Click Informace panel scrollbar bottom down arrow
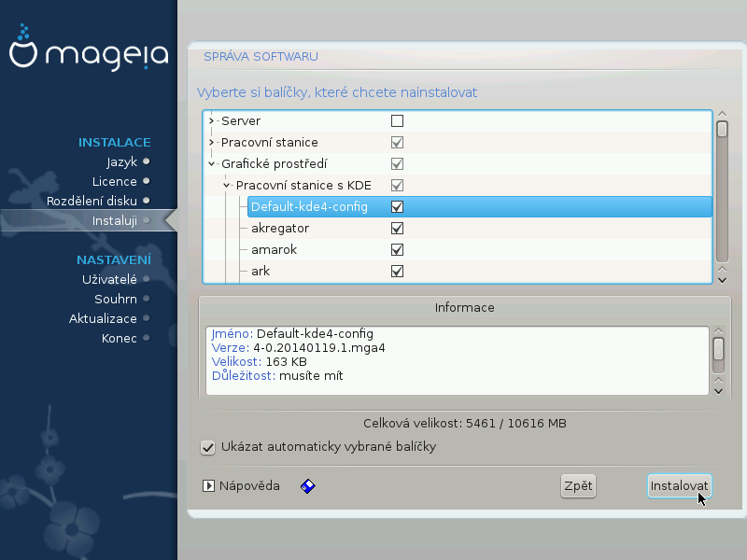 coord(718,391)
